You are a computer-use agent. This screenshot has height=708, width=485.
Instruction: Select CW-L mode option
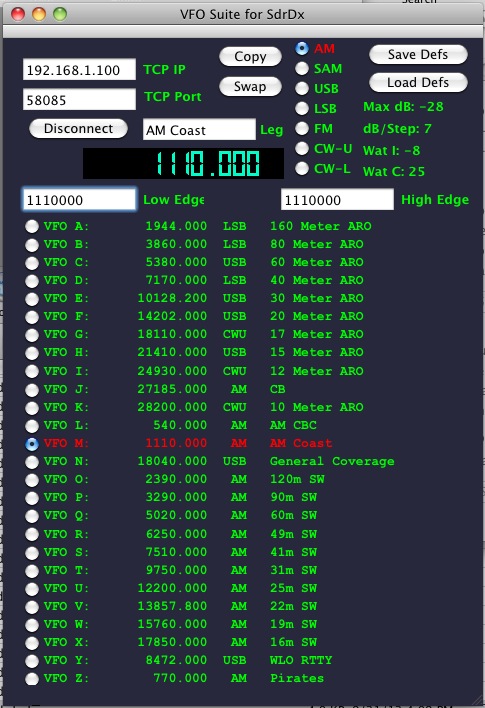click(x=302, y=168)
